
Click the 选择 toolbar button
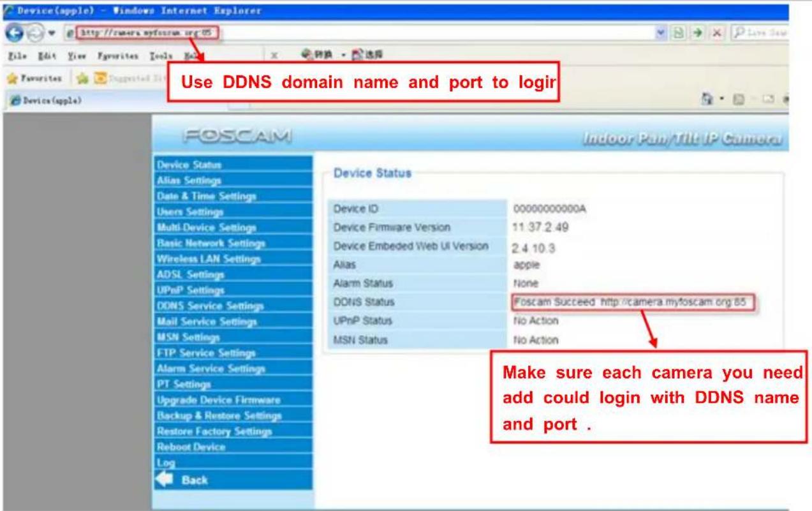tap(367, 56)
